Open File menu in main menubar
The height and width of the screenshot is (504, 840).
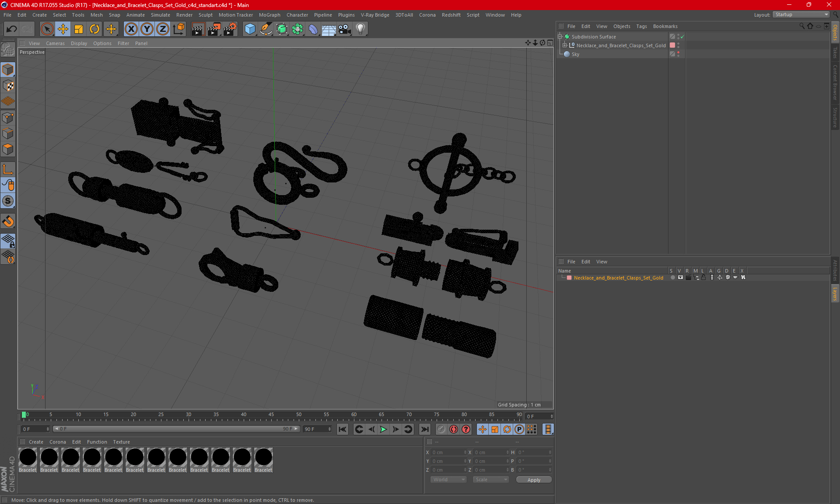click(7, 15)
